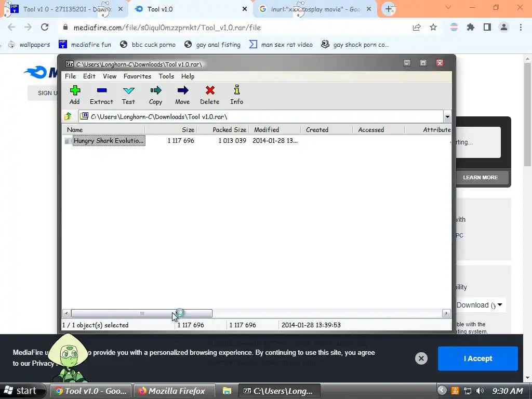Screen dimensions: 532x399
Task: Click the red Delete icon
Action: (210, 95)
